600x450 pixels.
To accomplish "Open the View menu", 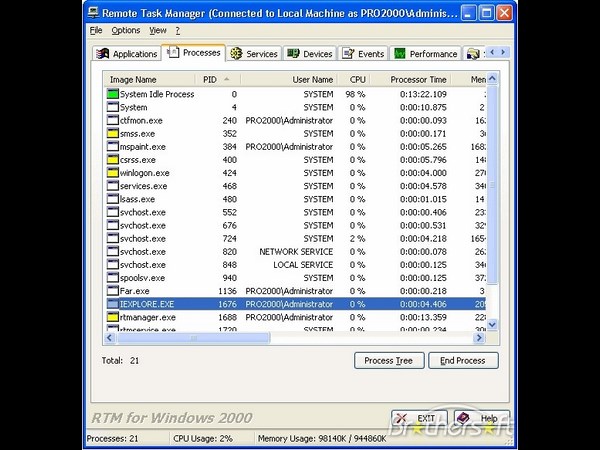I will click(x=158, y=31).
